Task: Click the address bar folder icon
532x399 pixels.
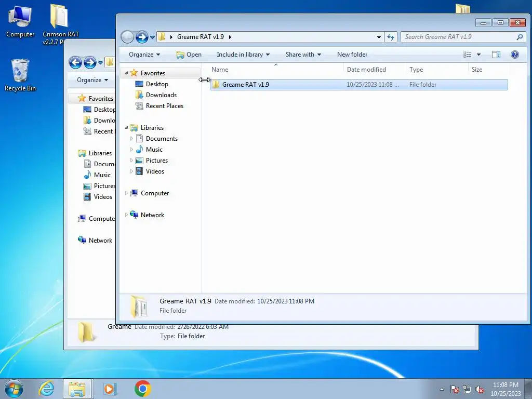Action: [162, 37]
